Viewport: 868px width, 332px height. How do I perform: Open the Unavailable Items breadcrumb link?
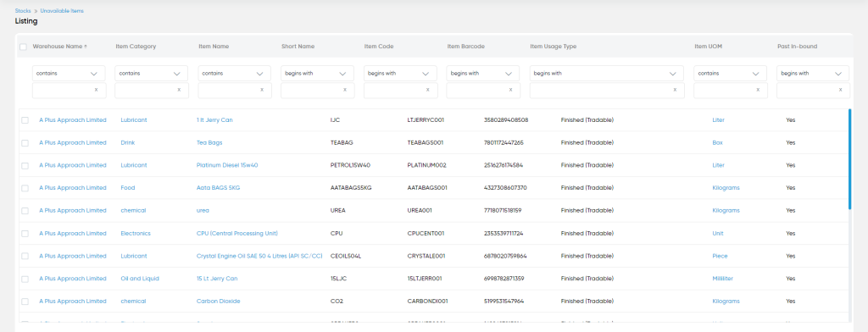[x=62, y=10]
